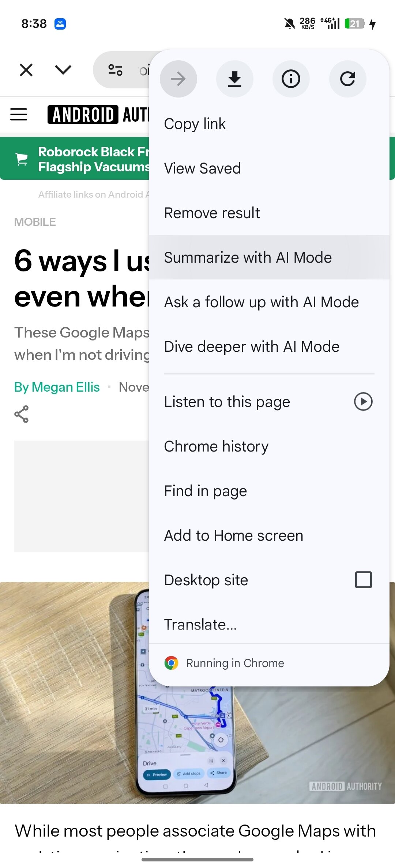Tap the forward arrow navigation icon
The image size is (395, 868).
click(178, 79)
